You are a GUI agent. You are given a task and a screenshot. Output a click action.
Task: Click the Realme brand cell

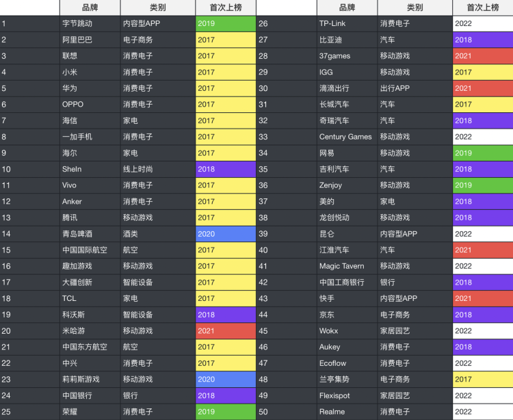(347, 412)
